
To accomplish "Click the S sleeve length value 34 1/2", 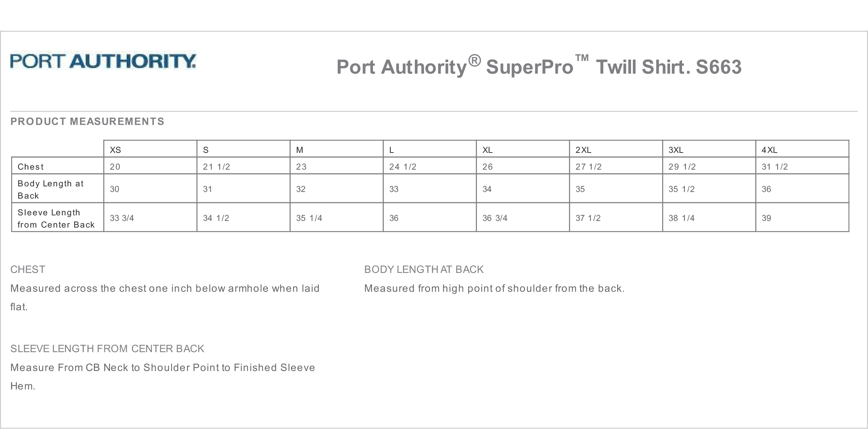I will tap(216, 218).
